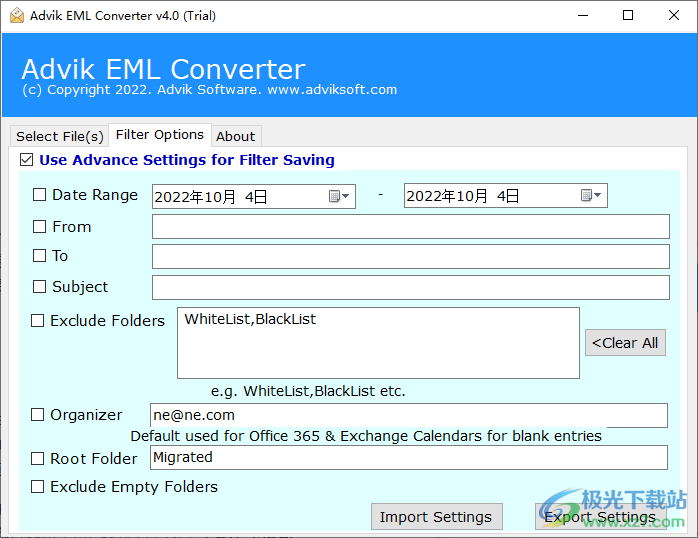This screenshot has height=538, width=698.
Task: Open the end date calendar dropdown
Action: click(591, 195)
